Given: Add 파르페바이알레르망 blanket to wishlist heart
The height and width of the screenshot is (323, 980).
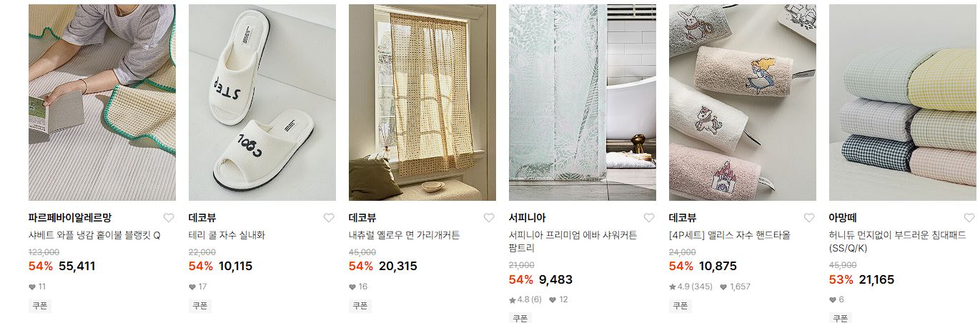Looking at the screenshot, I should coord(169,218).
